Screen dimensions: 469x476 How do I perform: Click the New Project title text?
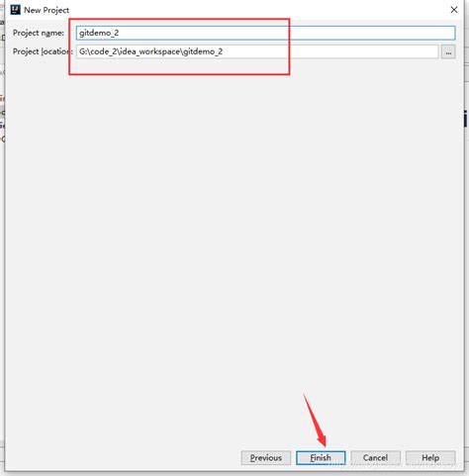[47, 10]
